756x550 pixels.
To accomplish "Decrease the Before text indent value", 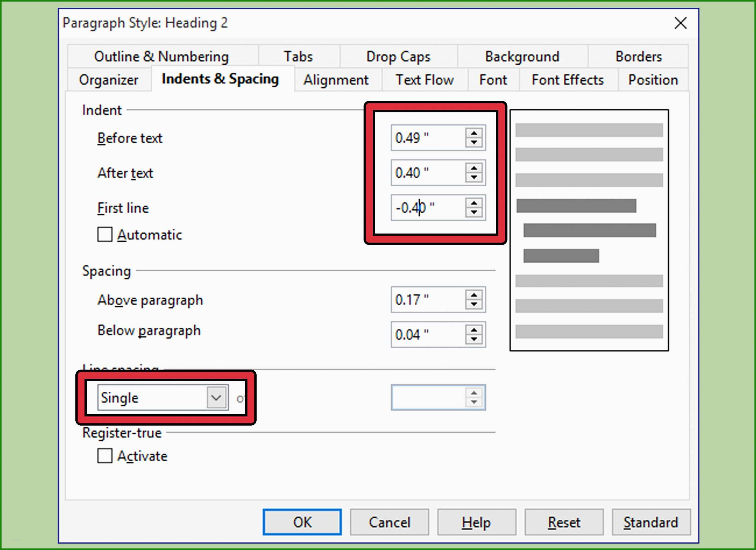I will tap(474, 142).
